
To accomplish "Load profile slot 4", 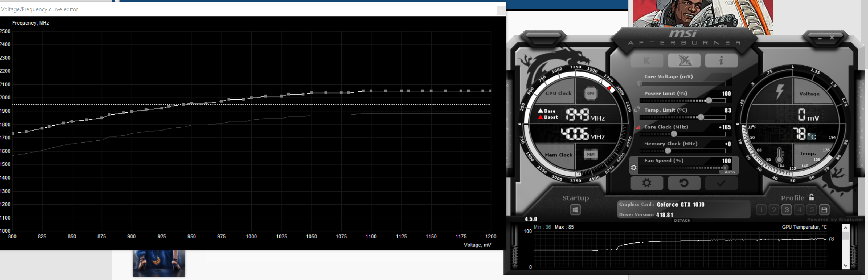I will tap(799, 210).
